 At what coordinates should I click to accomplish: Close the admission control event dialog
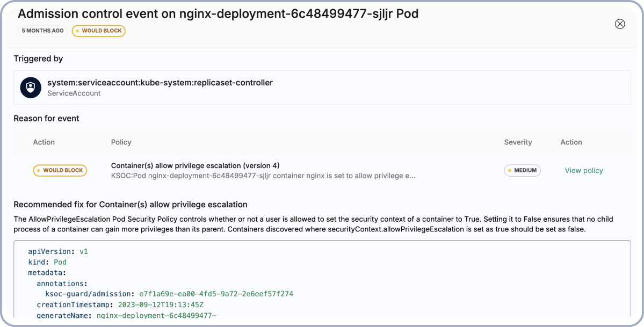(620, 24)
